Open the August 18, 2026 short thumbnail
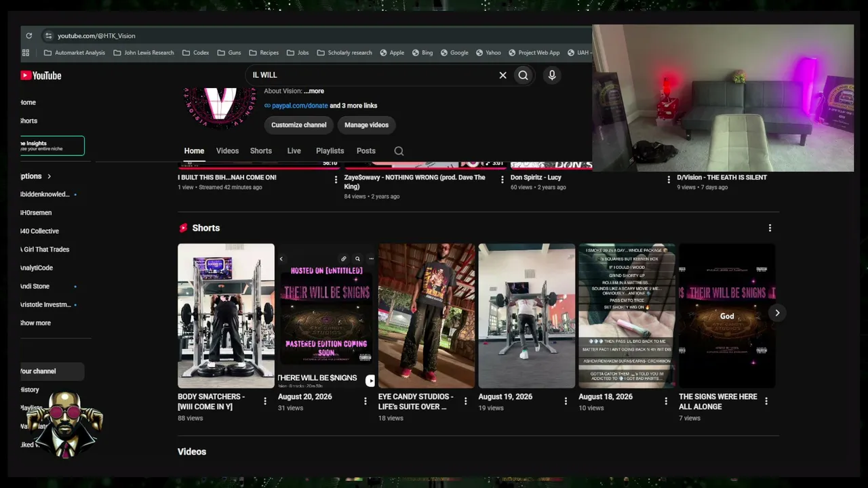The height and width of the screenshot is (488, 868). point(627,316)
